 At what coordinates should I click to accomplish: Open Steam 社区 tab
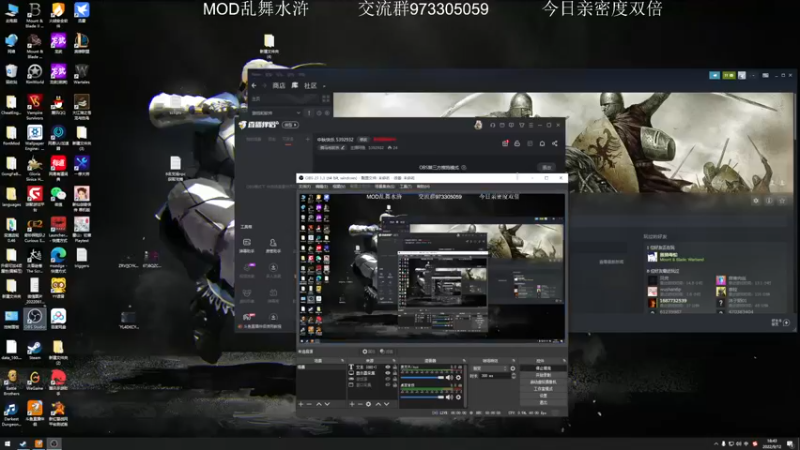click(310, 86)
